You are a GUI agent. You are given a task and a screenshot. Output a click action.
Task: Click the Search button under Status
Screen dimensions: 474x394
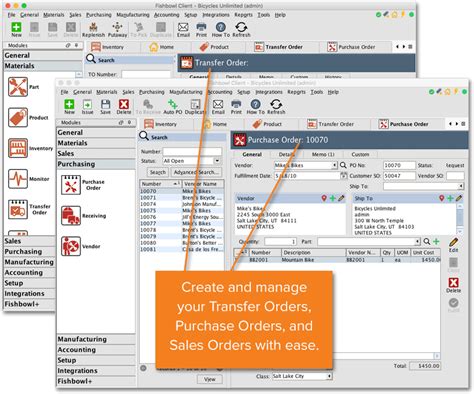pyautogui.click(x=158, y=172)
